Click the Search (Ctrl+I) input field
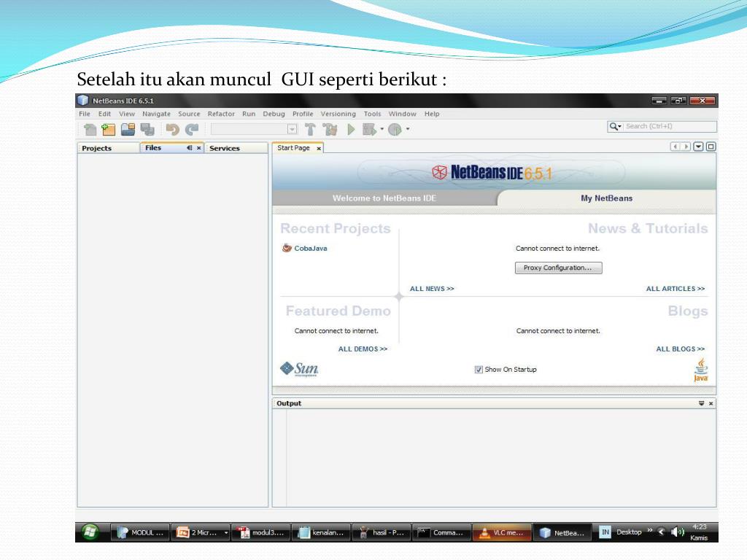 [670, 126]
